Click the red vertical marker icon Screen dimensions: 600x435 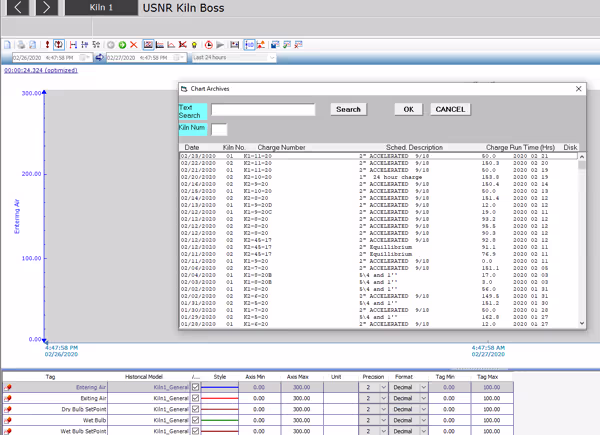click(47, 45)
